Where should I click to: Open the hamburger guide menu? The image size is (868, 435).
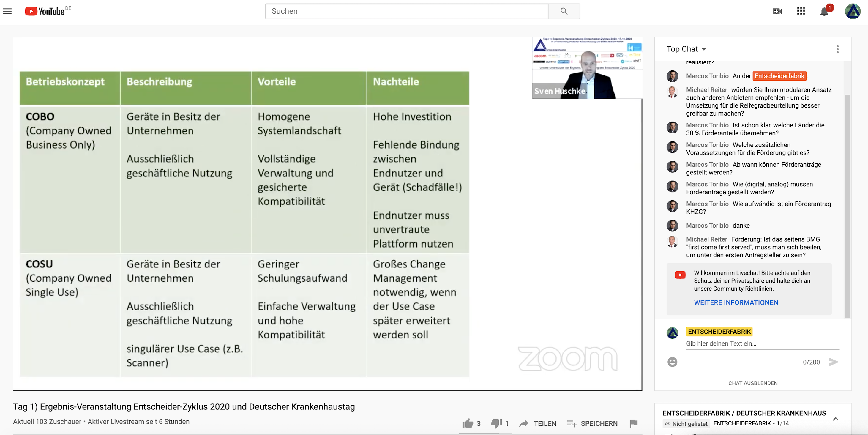tap(7, 11)
